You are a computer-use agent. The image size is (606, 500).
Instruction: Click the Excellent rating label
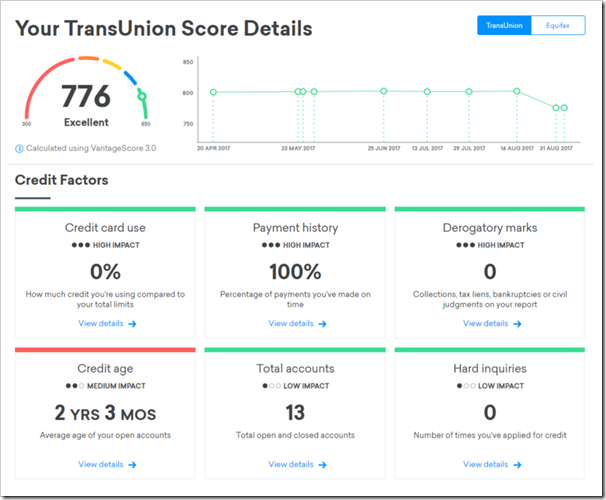coord(86,122)
